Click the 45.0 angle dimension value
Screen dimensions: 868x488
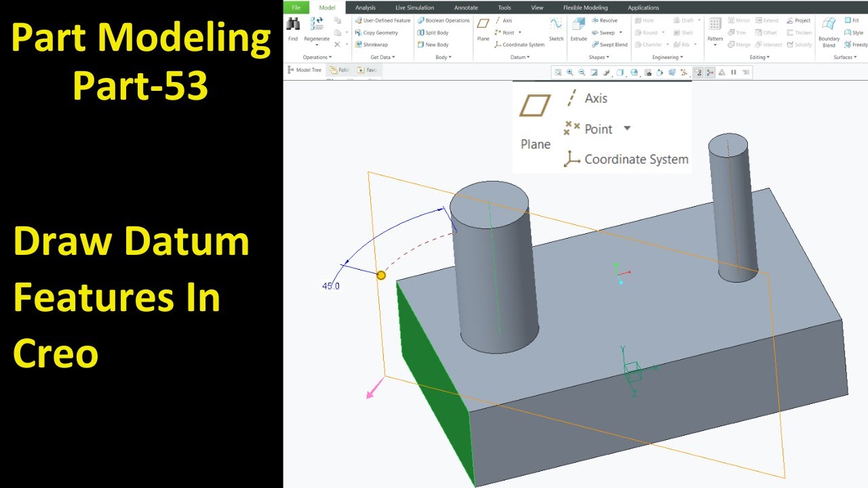pos(331,286)
